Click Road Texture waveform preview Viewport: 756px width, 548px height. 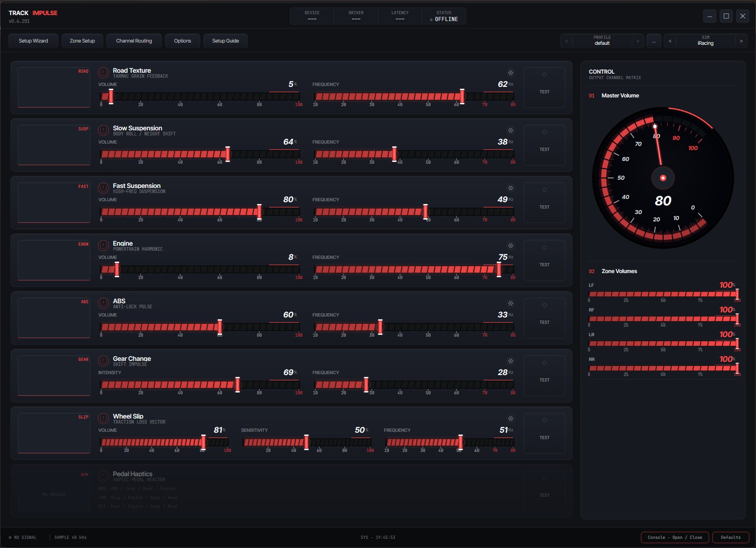pos(54,87)
